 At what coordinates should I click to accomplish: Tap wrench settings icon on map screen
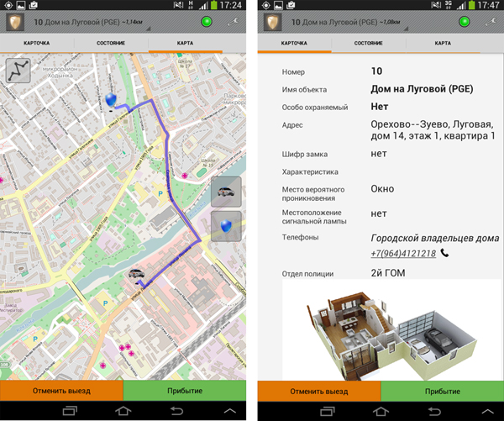[x=234, y=20]
